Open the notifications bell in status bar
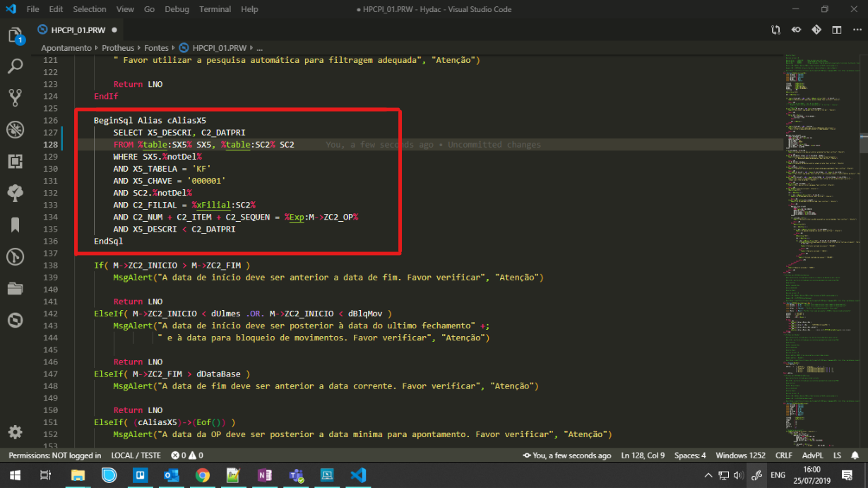868x488 pixels. click(856, 456)
